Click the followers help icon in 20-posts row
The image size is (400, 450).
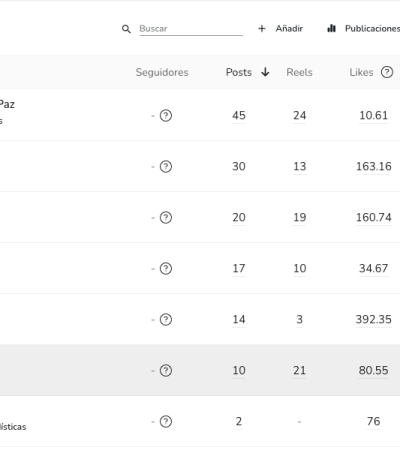coord(166,217)
